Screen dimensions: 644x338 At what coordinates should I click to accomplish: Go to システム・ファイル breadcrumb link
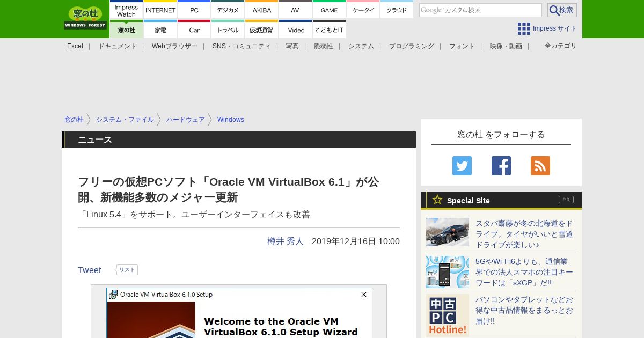tap(125, 120)
